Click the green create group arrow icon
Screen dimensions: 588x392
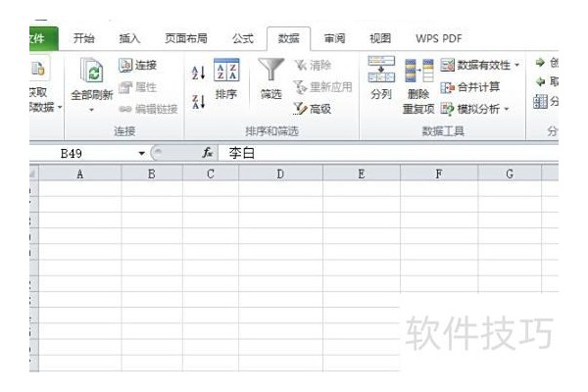pos(540,63)
